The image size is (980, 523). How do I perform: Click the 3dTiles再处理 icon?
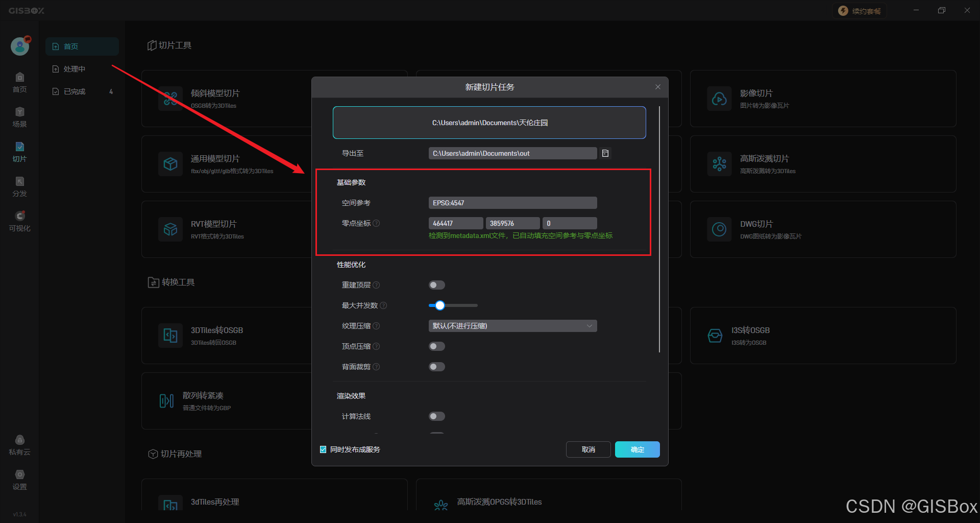(170, 504)
